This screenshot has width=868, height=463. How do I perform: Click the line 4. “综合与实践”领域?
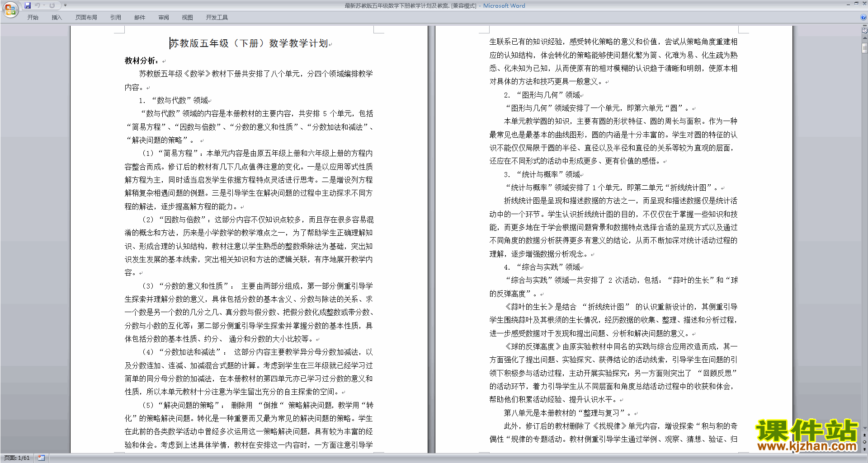point(542,267)
